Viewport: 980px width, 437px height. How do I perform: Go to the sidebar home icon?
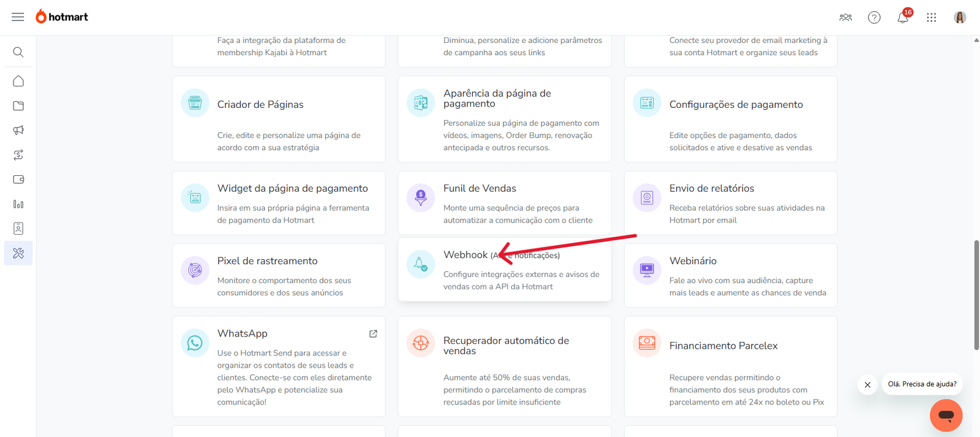[18, 81]
